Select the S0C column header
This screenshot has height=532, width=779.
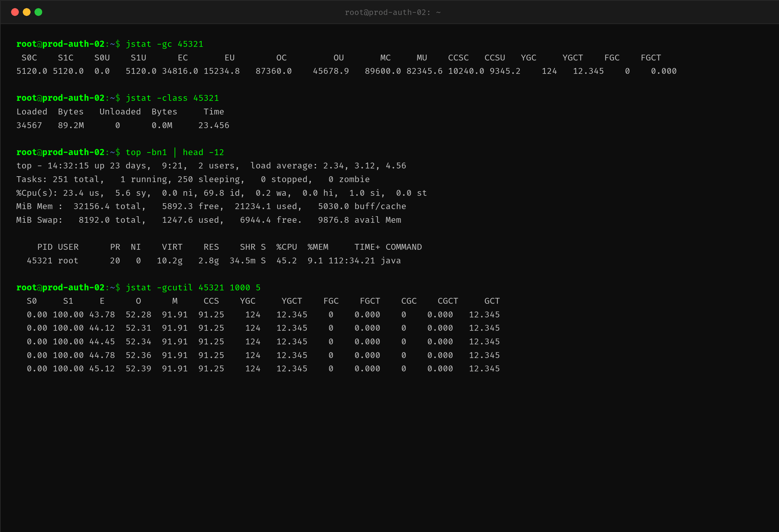pos(30,58)
